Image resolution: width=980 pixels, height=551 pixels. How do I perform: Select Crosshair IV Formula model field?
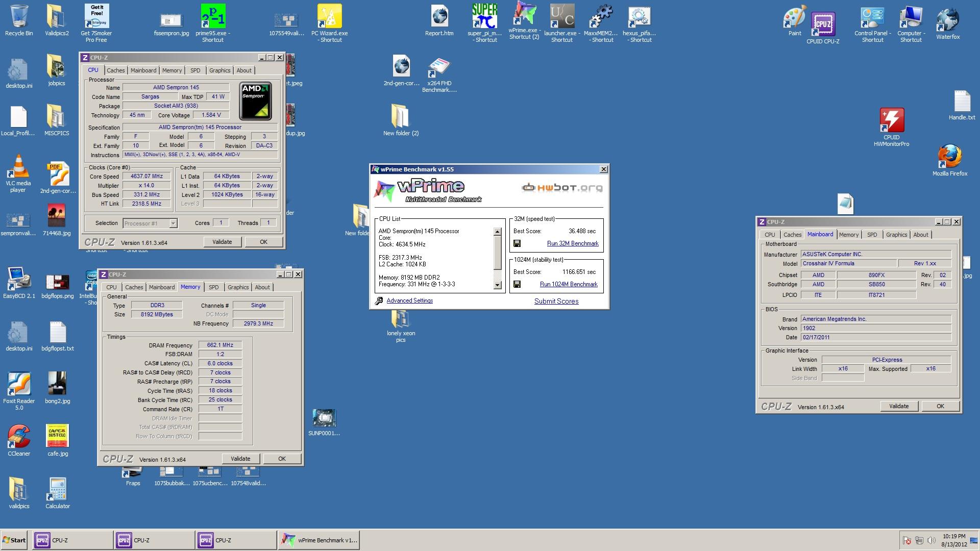point(848,263)
